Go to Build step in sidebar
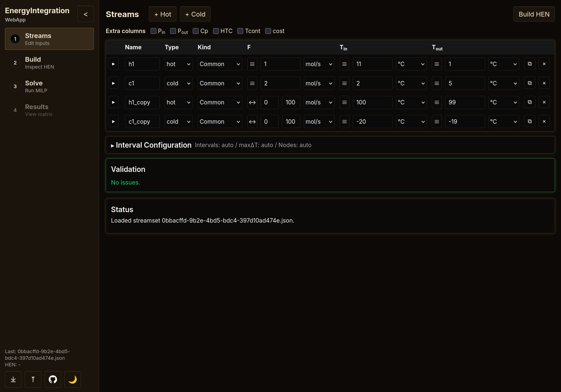Screen dimensions: 561x392 coord(49,63)
